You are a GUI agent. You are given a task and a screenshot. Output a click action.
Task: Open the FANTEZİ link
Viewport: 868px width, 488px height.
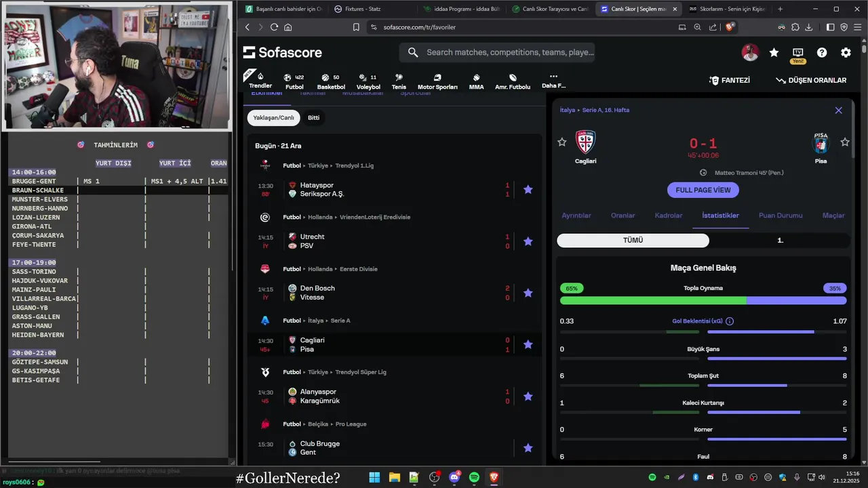pos(730,80)
